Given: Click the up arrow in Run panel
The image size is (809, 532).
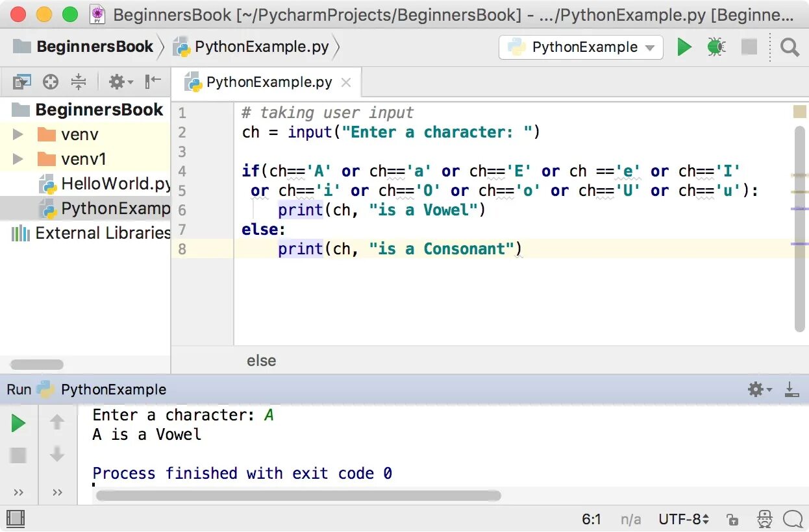Looking at the screenshot, I should (57, 422).
